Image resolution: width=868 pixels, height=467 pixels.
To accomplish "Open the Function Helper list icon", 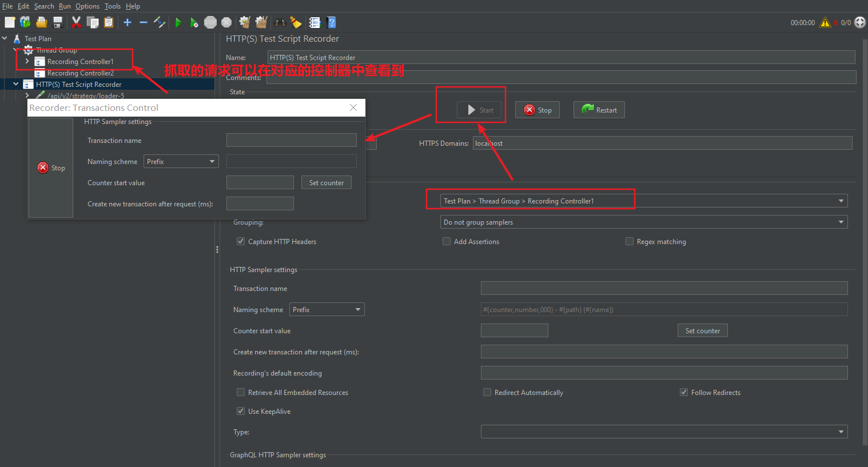I will [314, 22].
